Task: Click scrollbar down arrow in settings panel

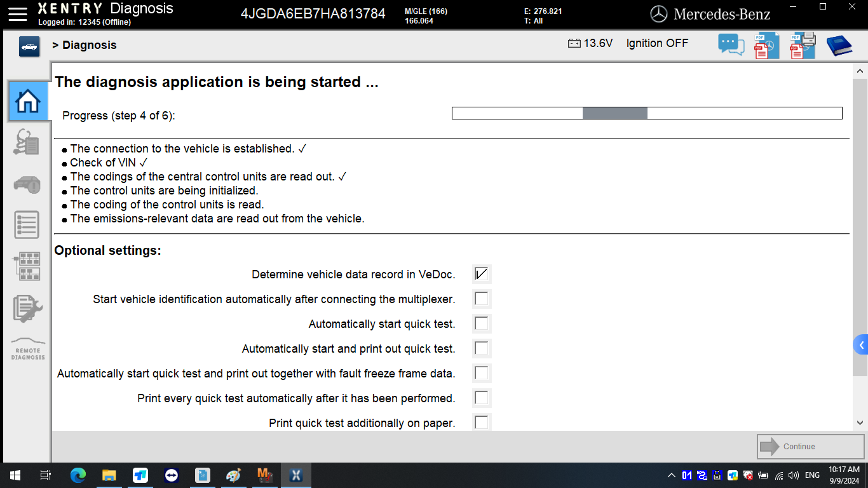Action: pos(860,423)
